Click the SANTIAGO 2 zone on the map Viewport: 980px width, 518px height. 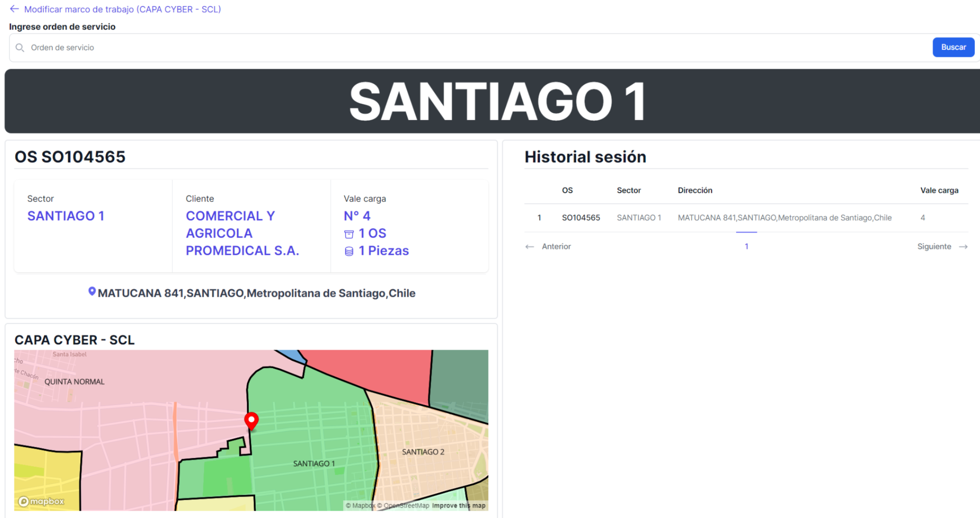click(423, 452)
